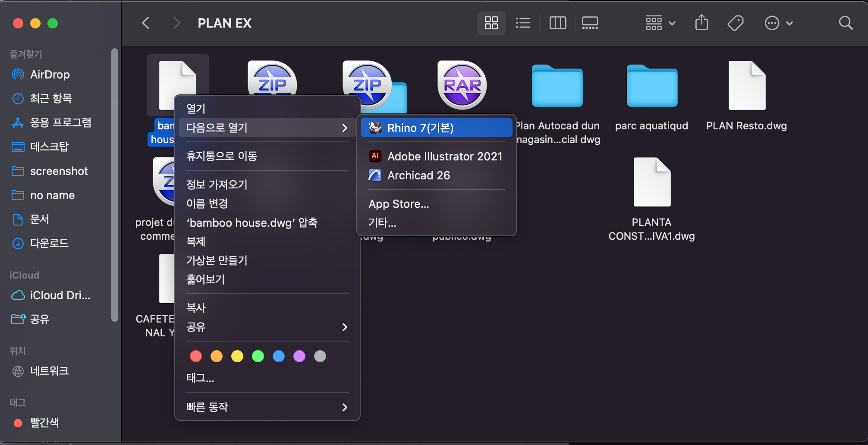Apply the green tag color
Screen dimensions: 868x445
point(258,356)
